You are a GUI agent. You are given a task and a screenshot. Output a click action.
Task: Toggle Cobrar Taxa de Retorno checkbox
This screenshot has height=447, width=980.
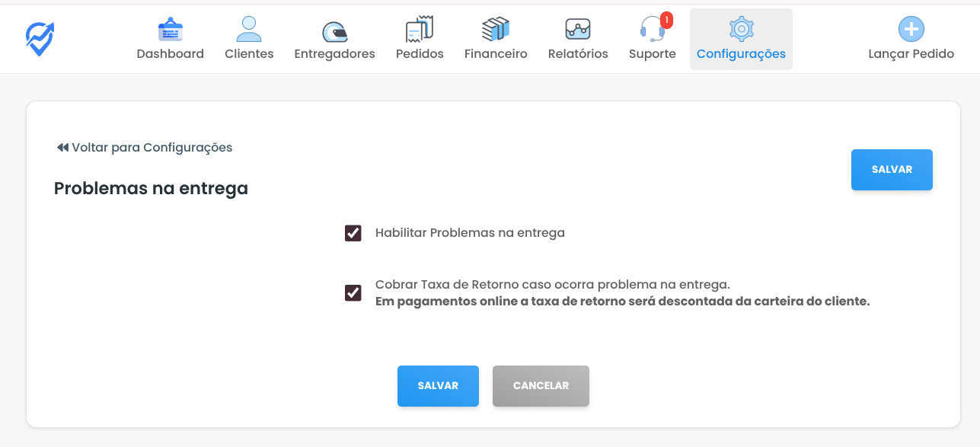coord(353,293)
